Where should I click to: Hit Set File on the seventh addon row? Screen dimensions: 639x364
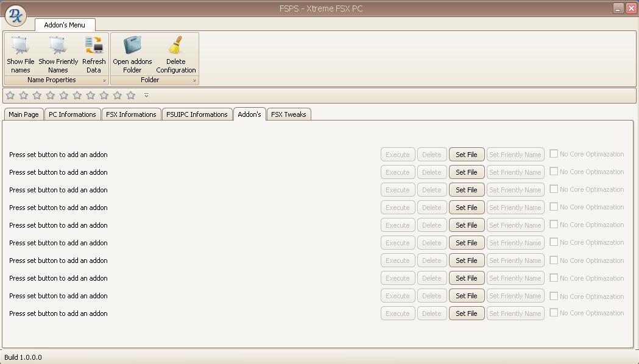467,261
